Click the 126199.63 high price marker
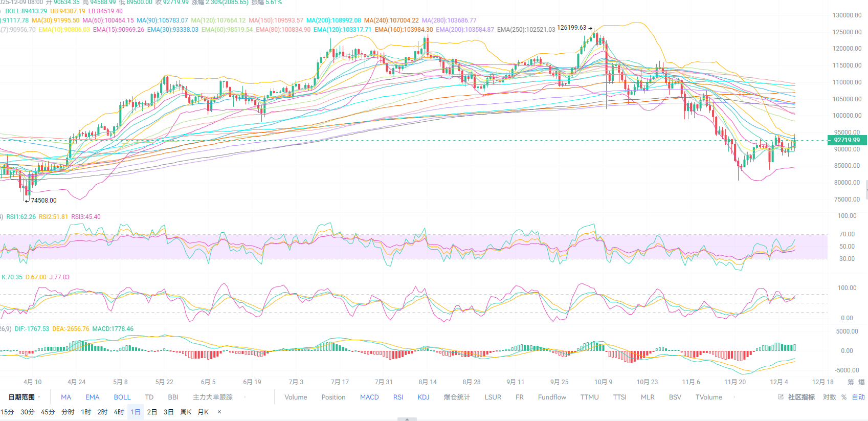 [x=571, y=28]
